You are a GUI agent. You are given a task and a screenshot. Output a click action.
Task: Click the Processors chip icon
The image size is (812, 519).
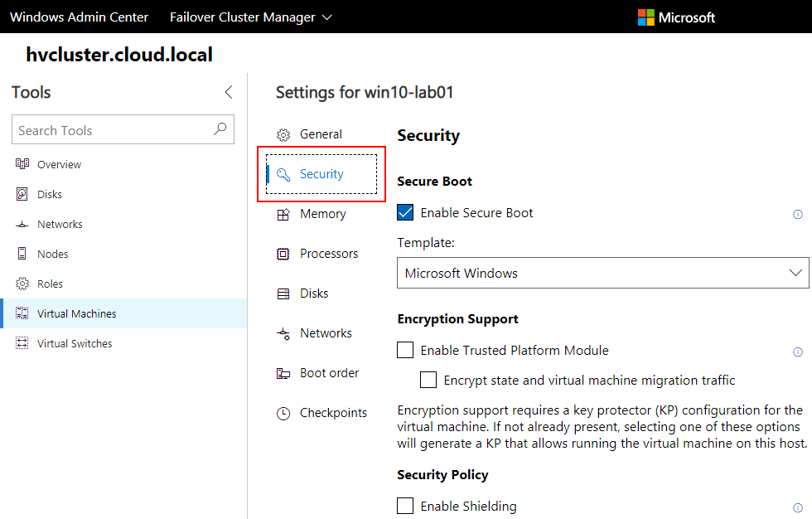(283, 254)
